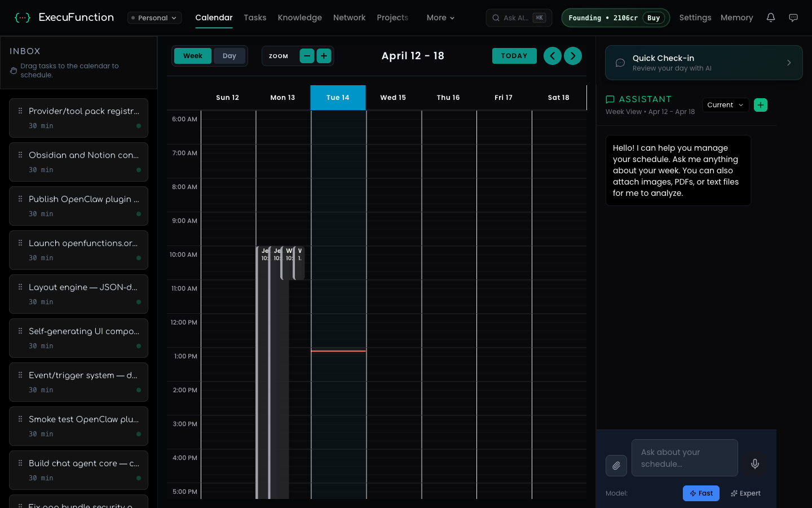Open the Personal workspace dropdown
Screen dimensions: 812x508
pos(154,17)
